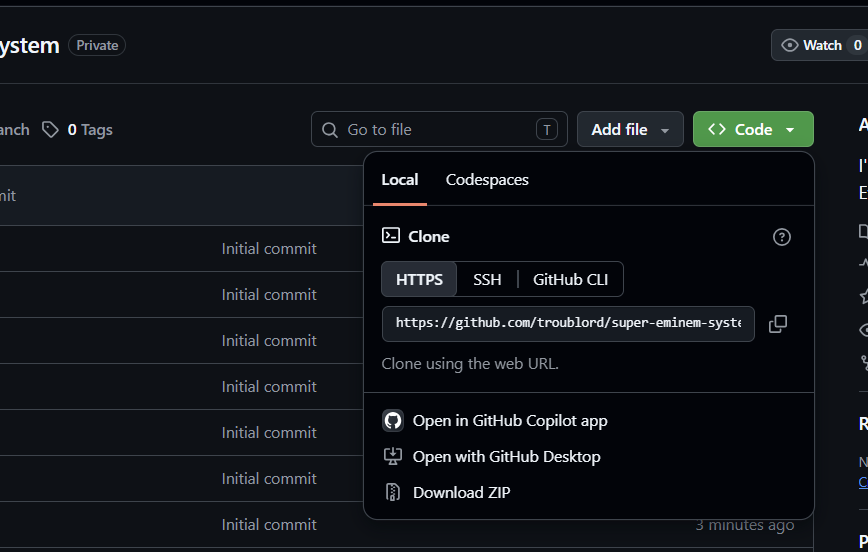Click the clone URL text field
Viewport: 868px width, 552px height.
(568, 324)
